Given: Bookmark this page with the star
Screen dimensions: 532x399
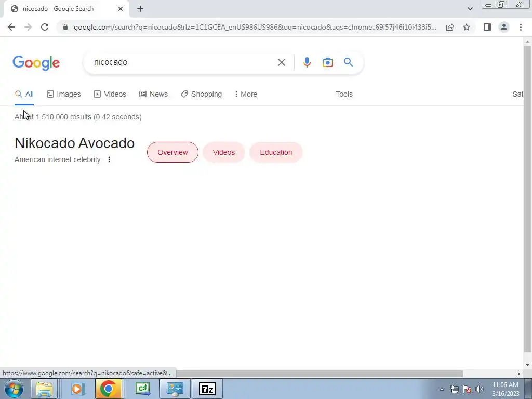Looking at the screenshot, I should click(467, 27).
